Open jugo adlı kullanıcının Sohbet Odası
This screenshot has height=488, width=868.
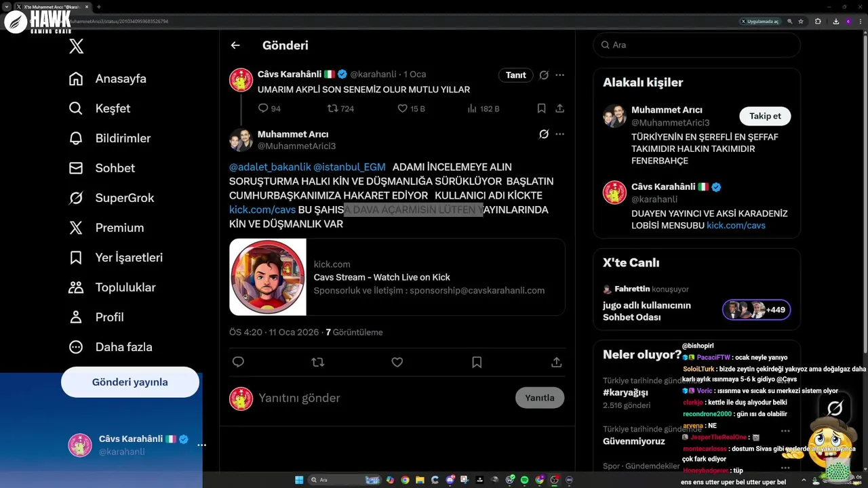(x=647, y=311)
